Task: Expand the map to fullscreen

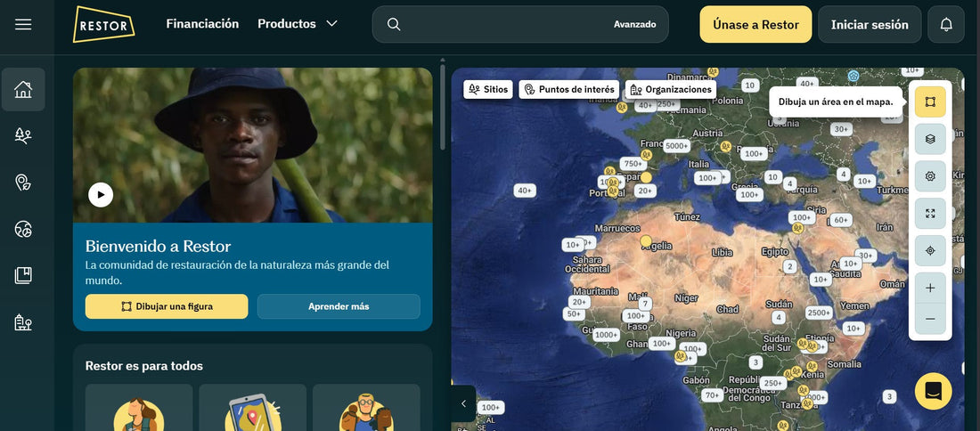Action: (930, 214)
